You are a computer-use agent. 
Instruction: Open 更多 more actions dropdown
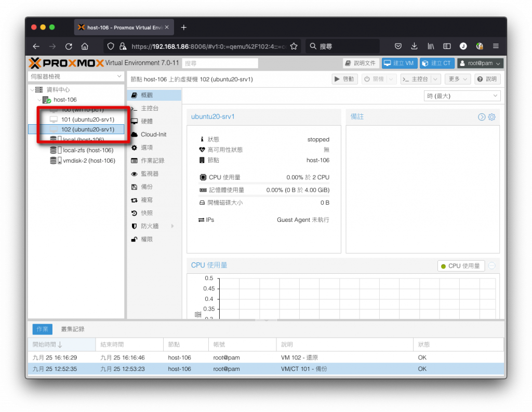(x=458, y=79)
